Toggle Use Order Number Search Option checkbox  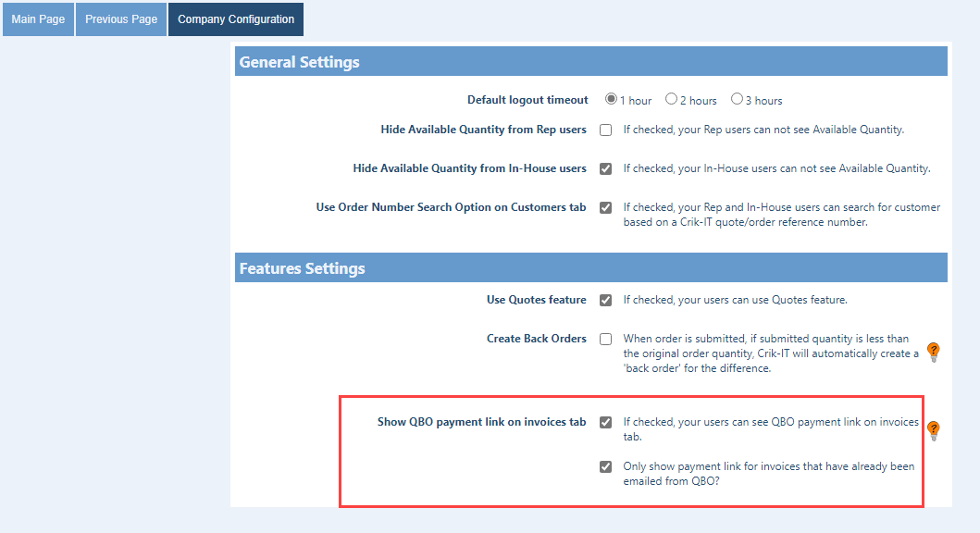(605, 208)
